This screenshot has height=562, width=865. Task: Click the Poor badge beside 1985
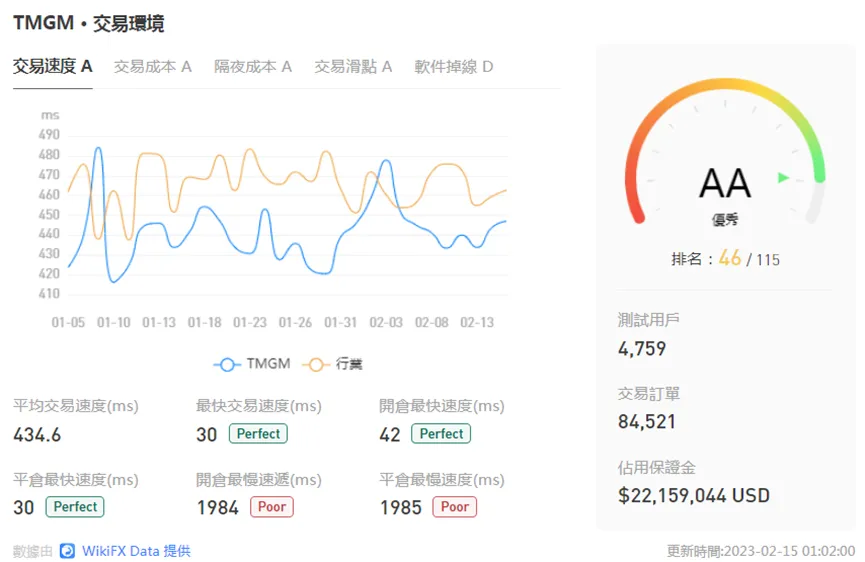click(455, 506)
